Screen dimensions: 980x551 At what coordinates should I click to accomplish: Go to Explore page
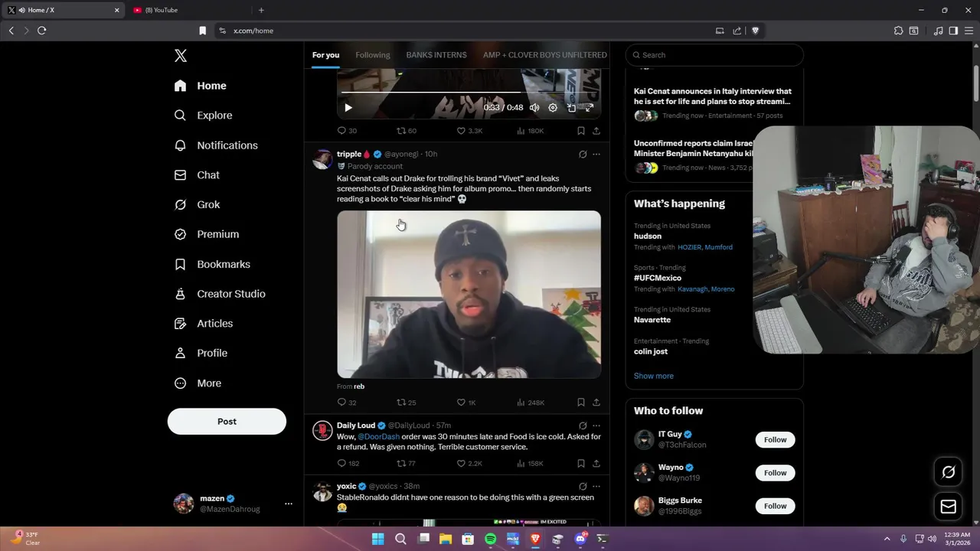[204, 116]
